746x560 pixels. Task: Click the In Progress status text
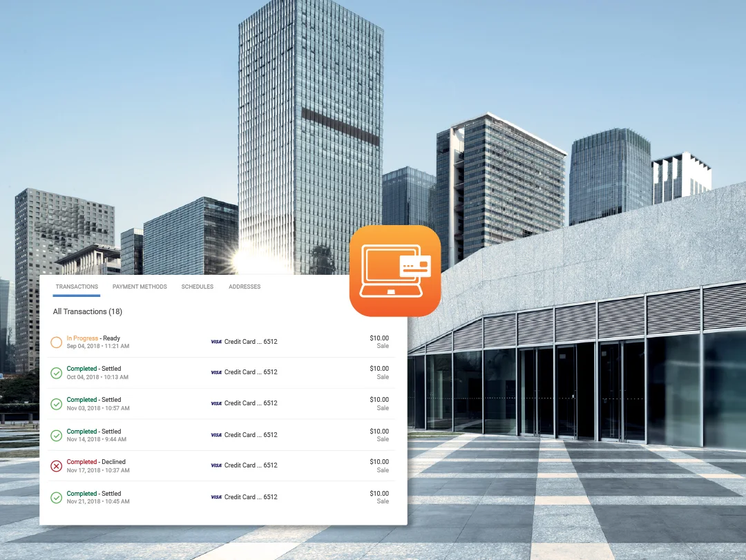(x=84, y=338)
